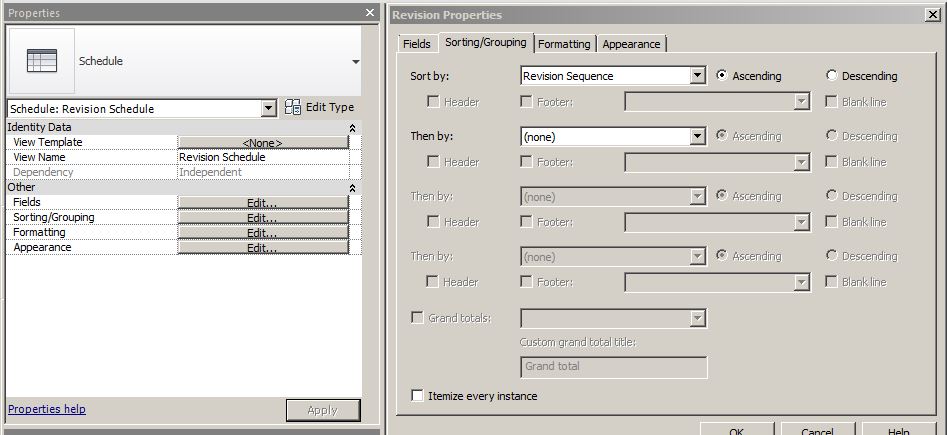This screenshot has height=435, width=947.
Task: Switch to the Fields tab
Action: [416, 44]
